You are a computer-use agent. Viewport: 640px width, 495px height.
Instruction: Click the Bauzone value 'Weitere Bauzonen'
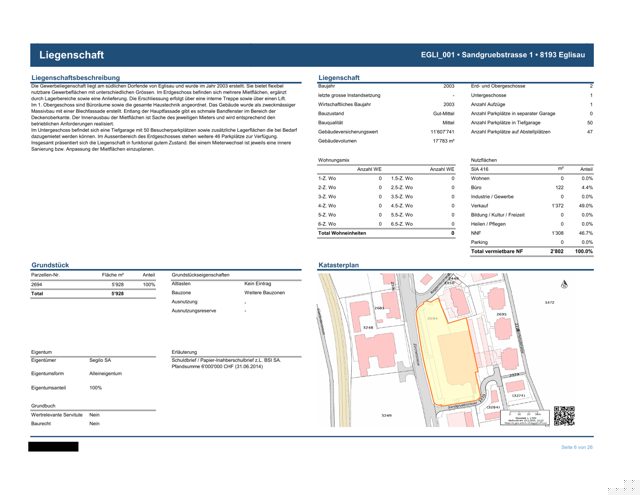264,293
